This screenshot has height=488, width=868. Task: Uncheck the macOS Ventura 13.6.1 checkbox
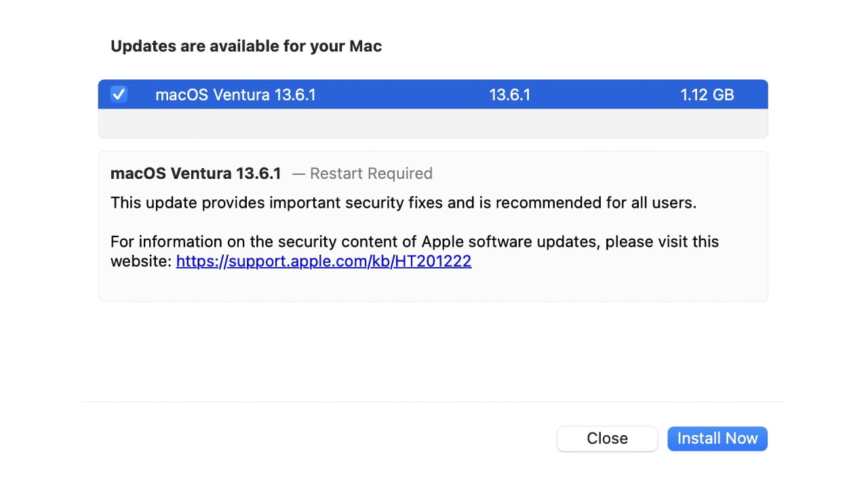click(x=119, y=95)
